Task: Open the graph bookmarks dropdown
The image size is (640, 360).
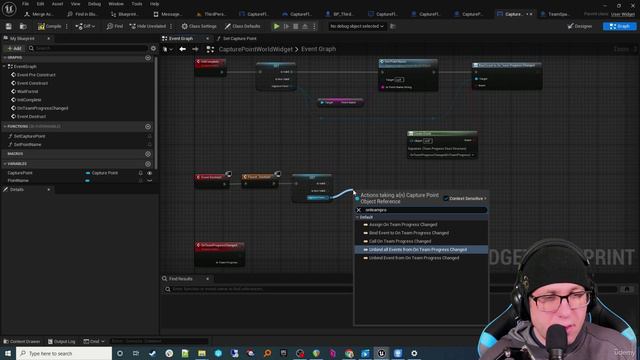Action: click(x=167, y=49)
